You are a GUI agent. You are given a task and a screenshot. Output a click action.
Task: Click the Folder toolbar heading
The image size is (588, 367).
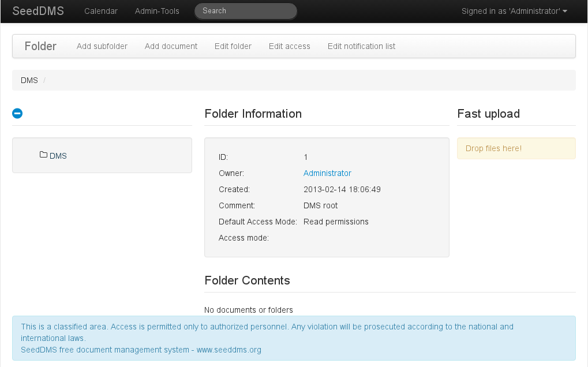(x=40, y=46)
